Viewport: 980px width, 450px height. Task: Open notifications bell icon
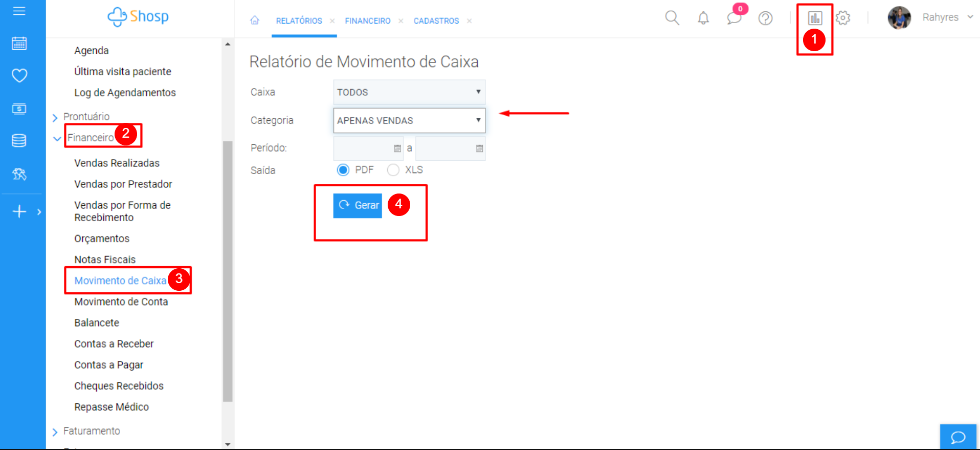point(703,18)
